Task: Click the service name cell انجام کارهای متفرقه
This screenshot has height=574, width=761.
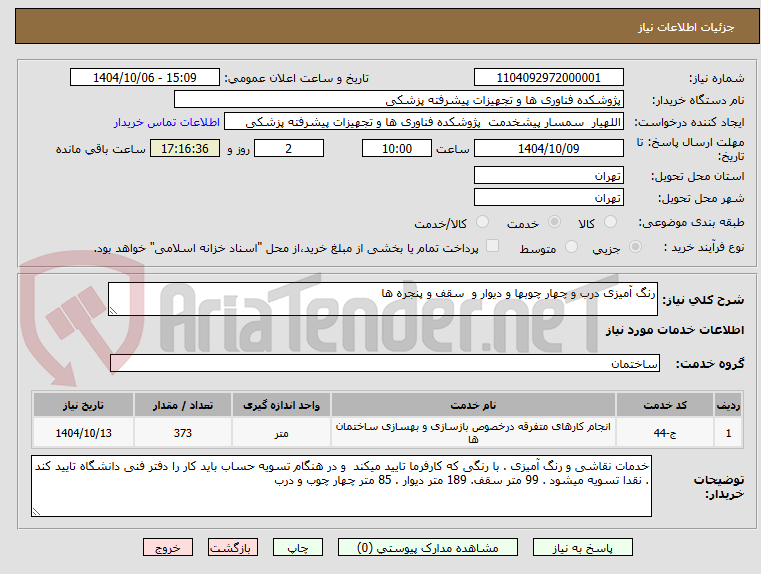Action: click(x=473, y=433)
